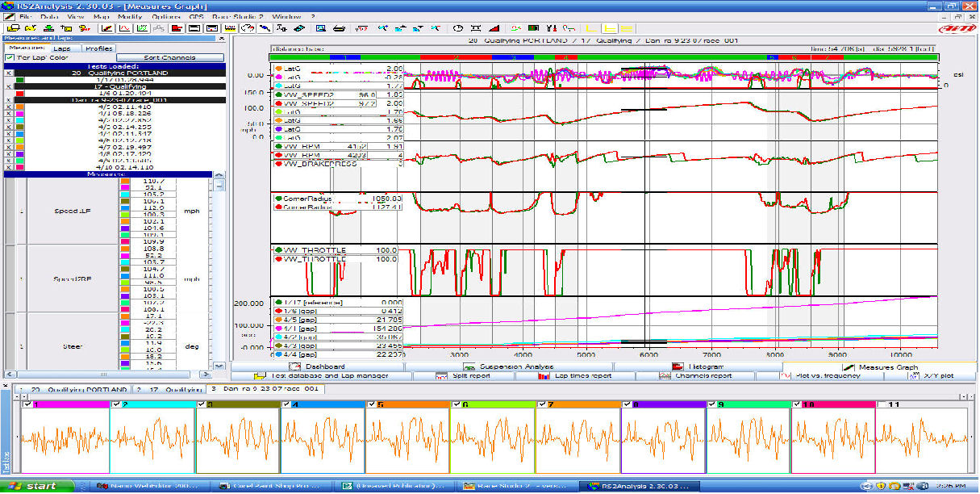The image size is (980, 494).
Task: Click the lap 3 waveform thumbnail
Action: (237, 441)
